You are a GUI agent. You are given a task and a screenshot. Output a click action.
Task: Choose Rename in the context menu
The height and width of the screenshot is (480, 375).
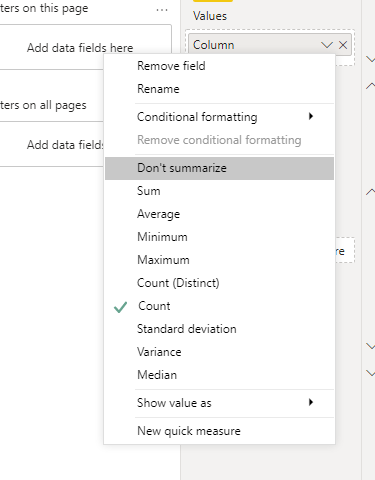219,89
